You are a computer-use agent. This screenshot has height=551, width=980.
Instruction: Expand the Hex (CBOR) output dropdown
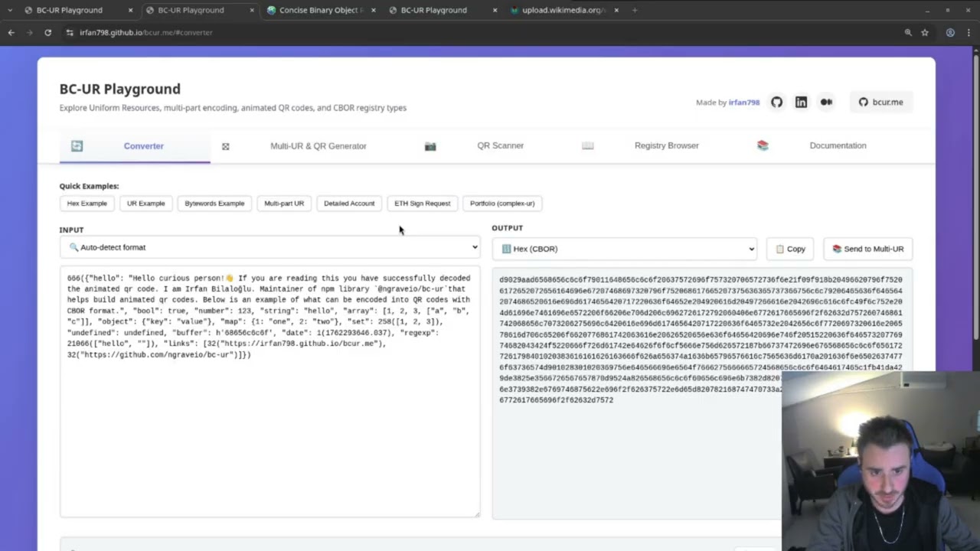tap(625, 249)
